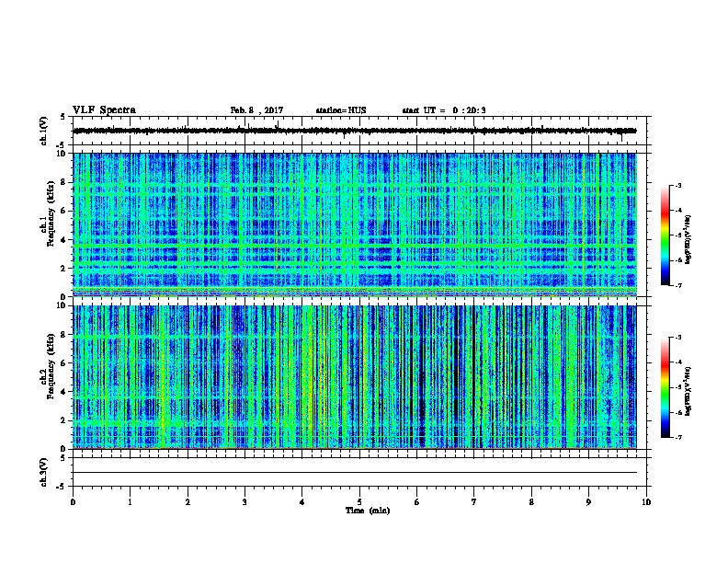Click the ch.3(V) axis label
728x563 pixels.
point(44,472)
